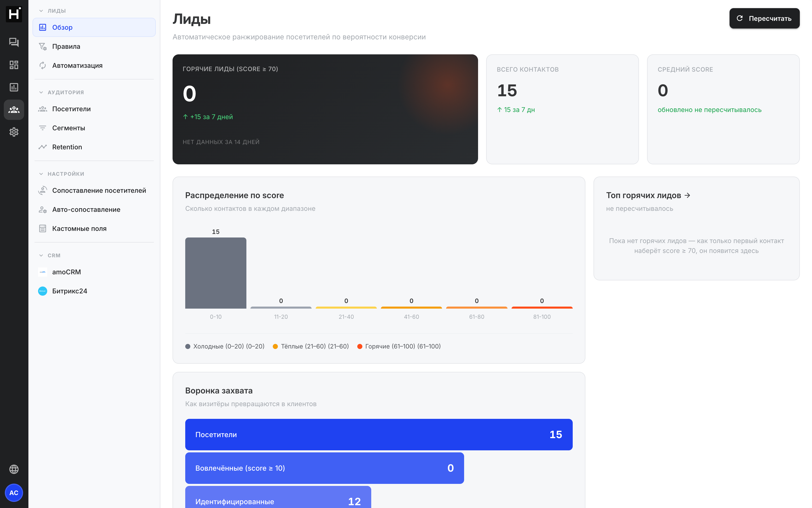The width and height of the screenshot is (812, 508).
Task: Click the Пересчитать button
Action: [x=764, y=18]
